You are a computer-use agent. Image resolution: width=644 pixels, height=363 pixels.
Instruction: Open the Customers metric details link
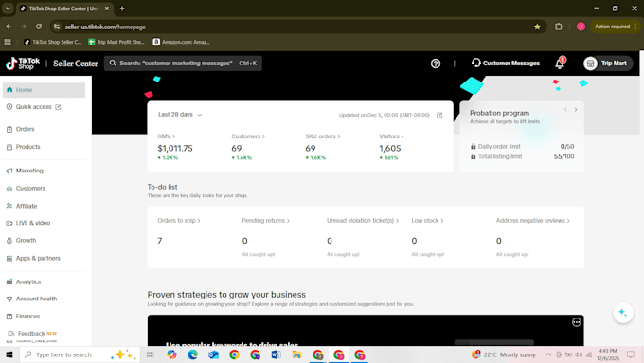[248, 136]
